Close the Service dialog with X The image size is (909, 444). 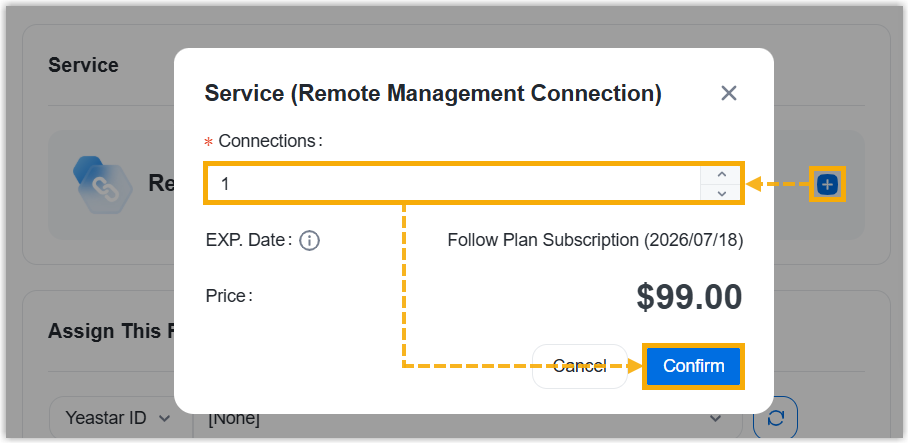tap(729, 93)
